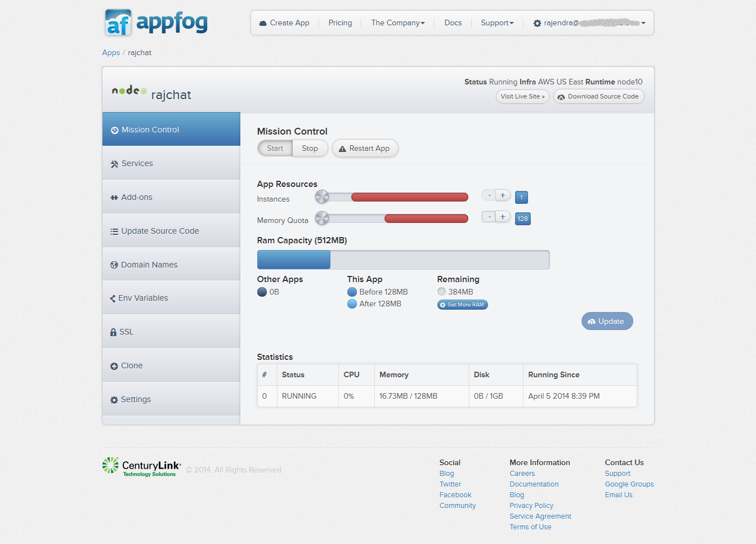
Task: Expand the Support dropdown menu
Action: point(496,23)
